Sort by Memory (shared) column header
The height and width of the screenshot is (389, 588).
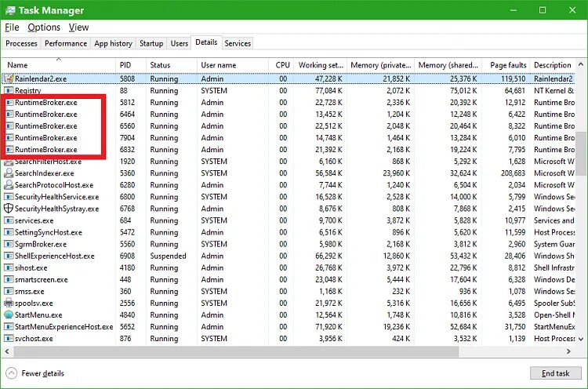448,65
